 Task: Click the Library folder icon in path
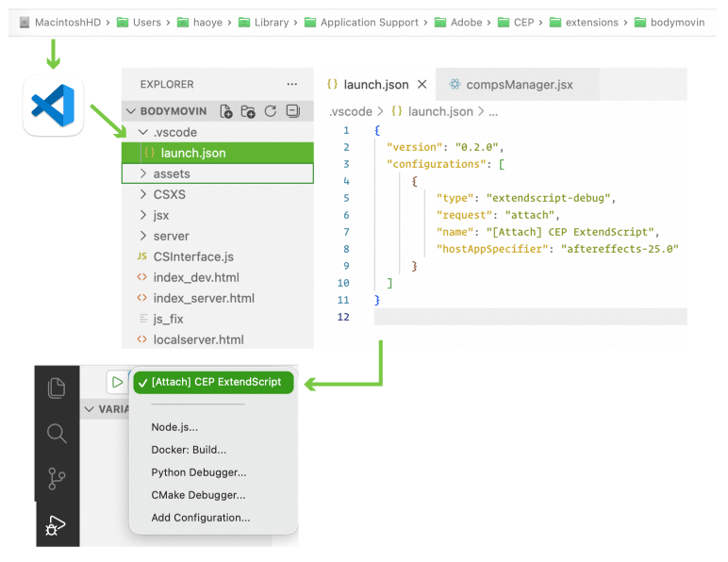243,23
